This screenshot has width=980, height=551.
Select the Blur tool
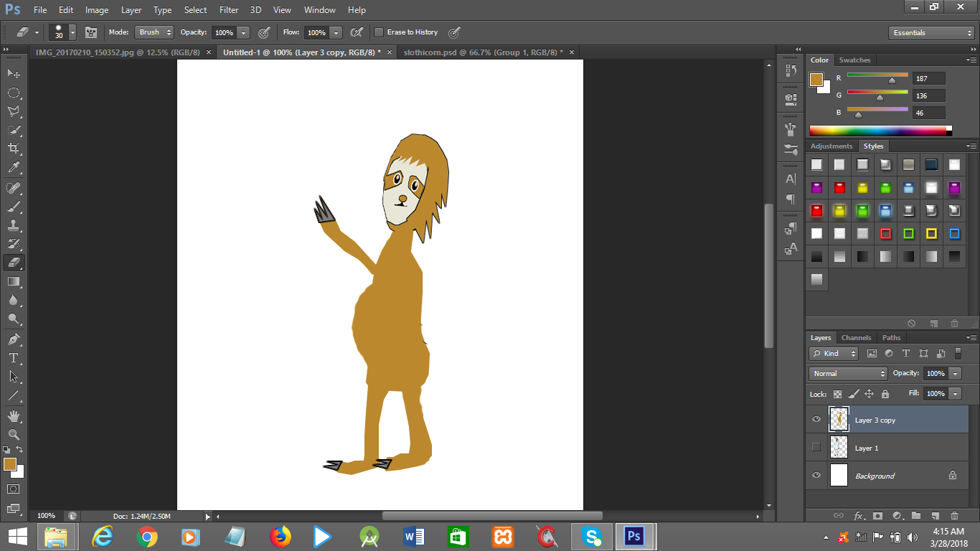pyautogui.click(x=14, y=301)
